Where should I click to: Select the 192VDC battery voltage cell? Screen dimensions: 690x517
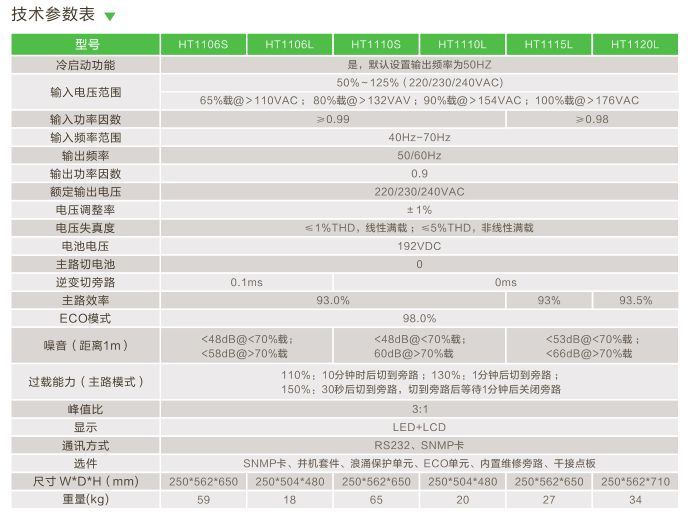(x=419, y=246)
